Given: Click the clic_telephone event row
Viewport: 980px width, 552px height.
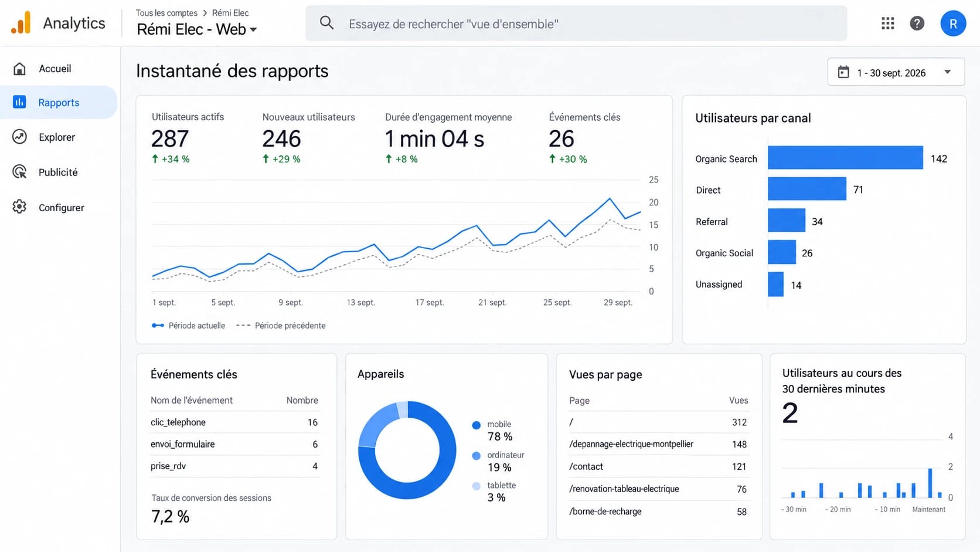Looking at the screenshot, I should [x=234, y=422].
